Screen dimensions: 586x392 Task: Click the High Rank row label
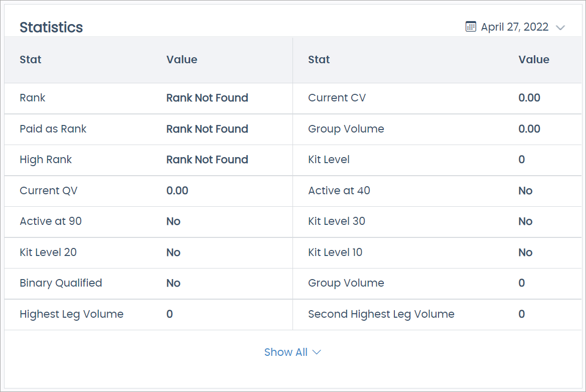(x=46, y=160)
